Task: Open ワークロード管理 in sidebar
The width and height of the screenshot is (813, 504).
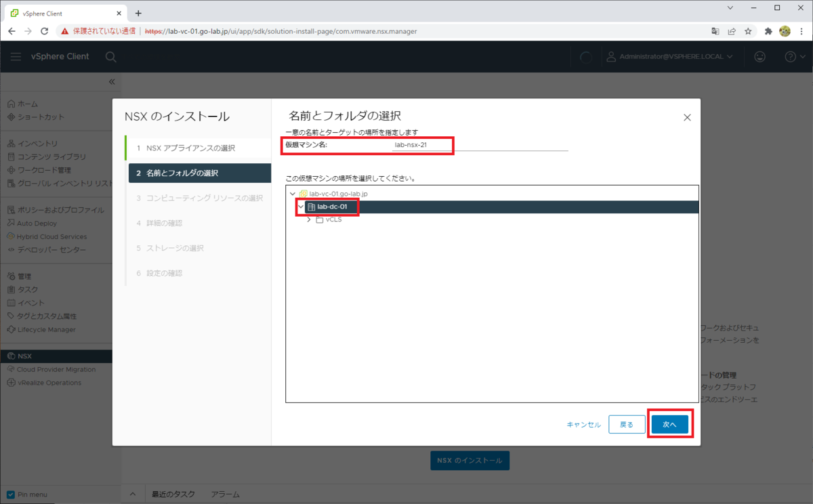Action: click(x=39, y=170)
